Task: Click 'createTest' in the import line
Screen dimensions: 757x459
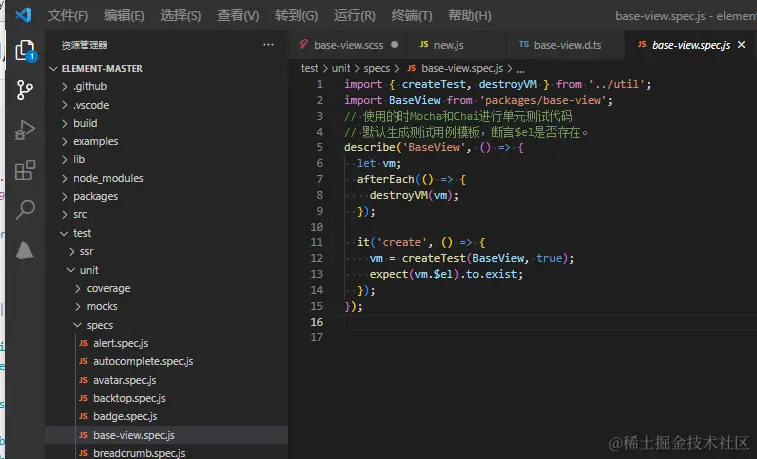Action: 433,84
